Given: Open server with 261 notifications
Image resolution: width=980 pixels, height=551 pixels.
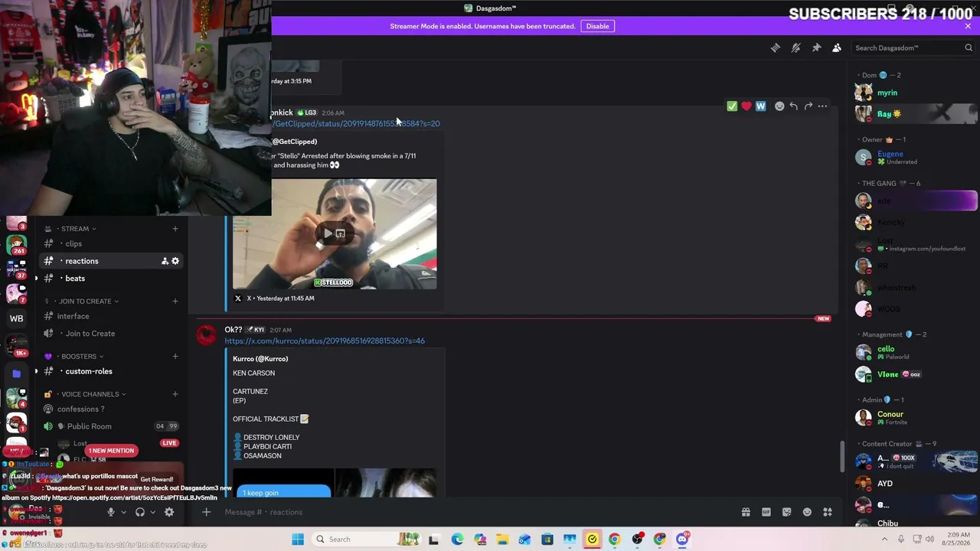Looking at the screenshot, I should tap(16, 245).
